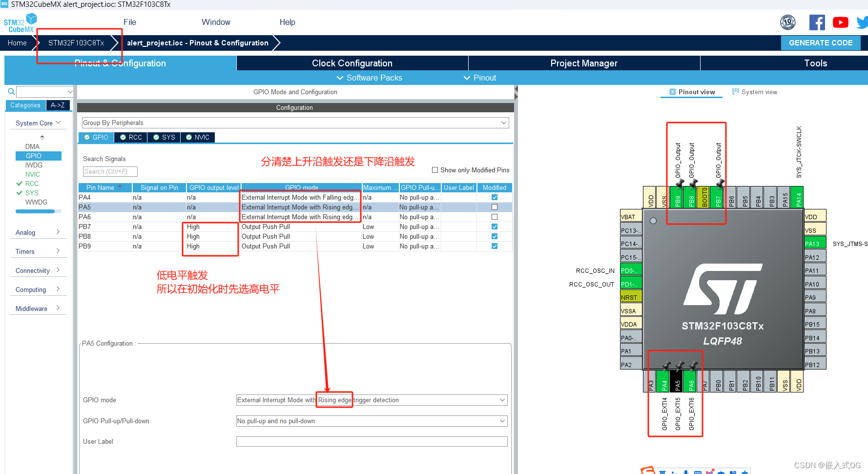The image size is (868, 474).
Task: Toggle Show only Modified Pins checkbox
Action: coord(435,170)
